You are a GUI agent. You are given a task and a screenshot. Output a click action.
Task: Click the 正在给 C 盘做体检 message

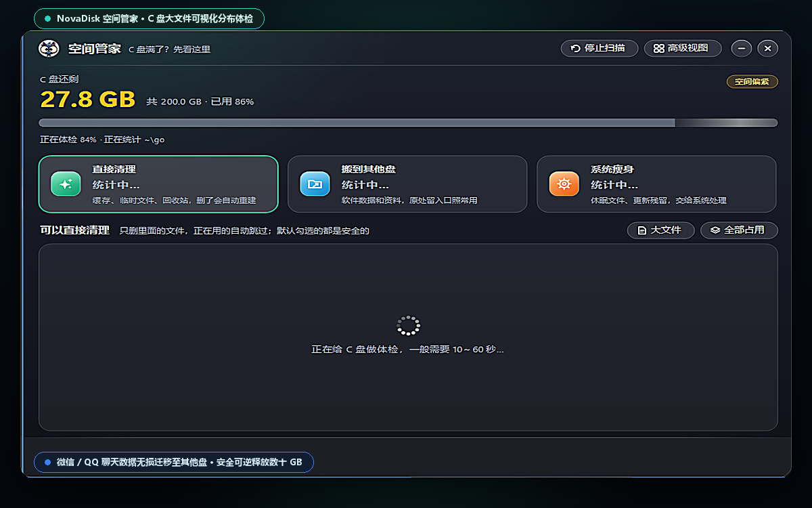coord(407,350)
